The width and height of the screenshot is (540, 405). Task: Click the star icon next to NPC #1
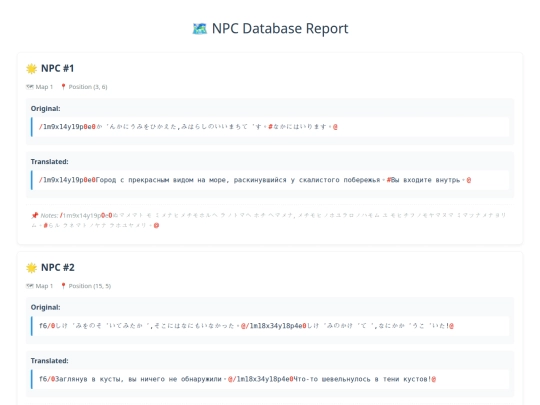click(31, 69)
